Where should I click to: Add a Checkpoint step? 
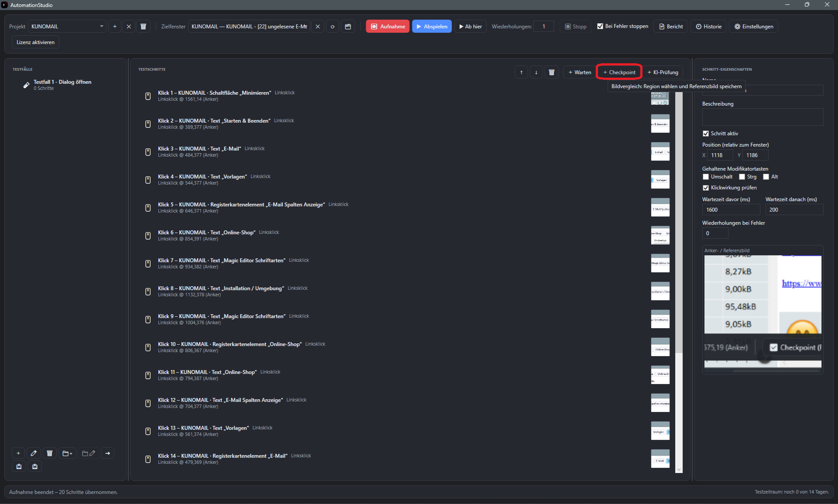coord(619,72)
